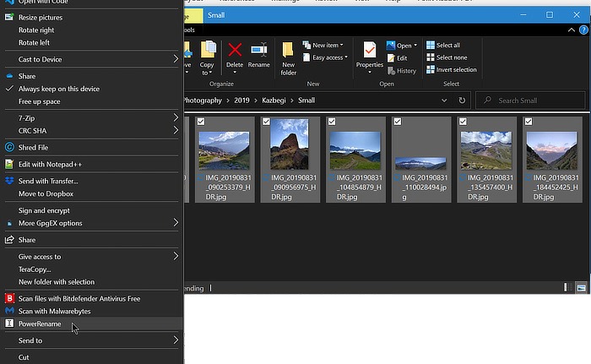Click the Notepad++ icon in the menu
Viewport: 591px width, 364px height.
9,164
